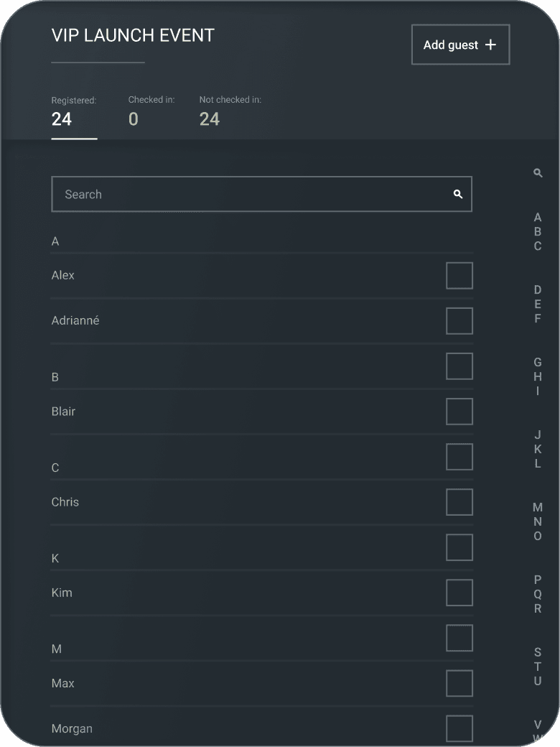Check in guest Max
The image size is (560, 747).
click(459, 683)
